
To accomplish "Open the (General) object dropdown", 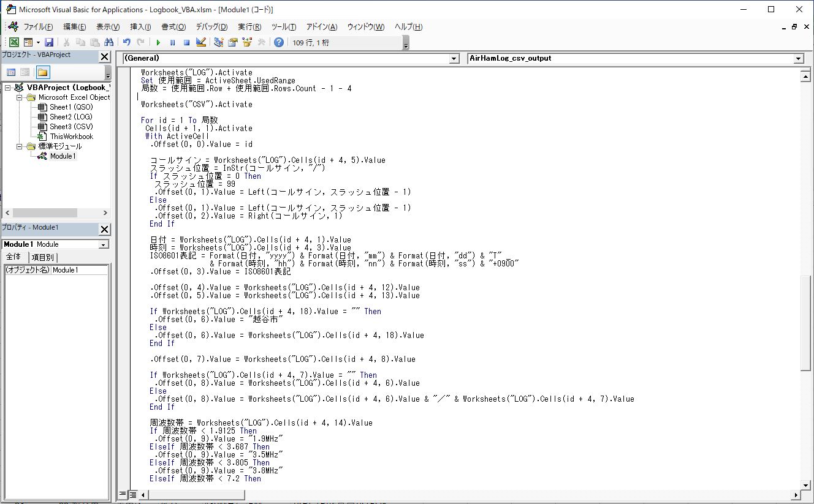I will point(454,59).
